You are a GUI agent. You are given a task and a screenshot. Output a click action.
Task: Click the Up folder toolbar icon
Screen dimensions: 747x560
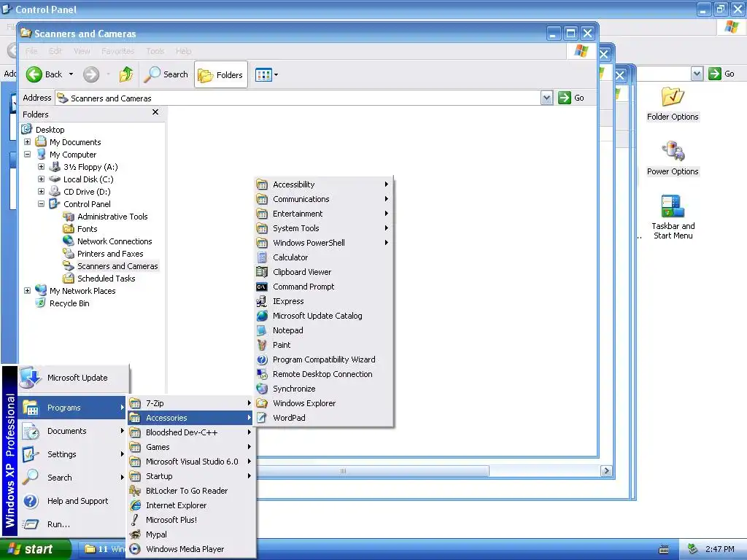[126, 74]
